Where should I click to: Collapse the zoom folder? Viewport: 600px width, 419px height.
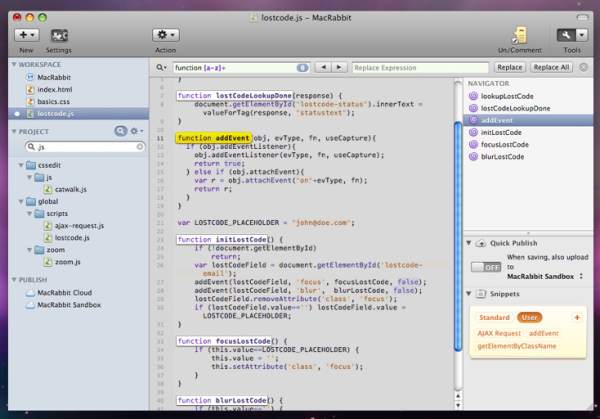point(29,250)
